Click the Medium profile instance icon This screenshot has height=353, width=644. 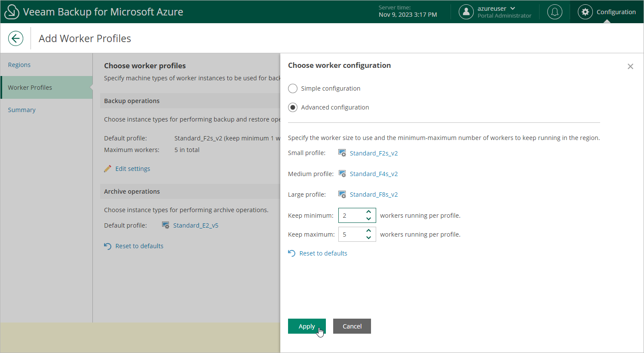(342, 173)
